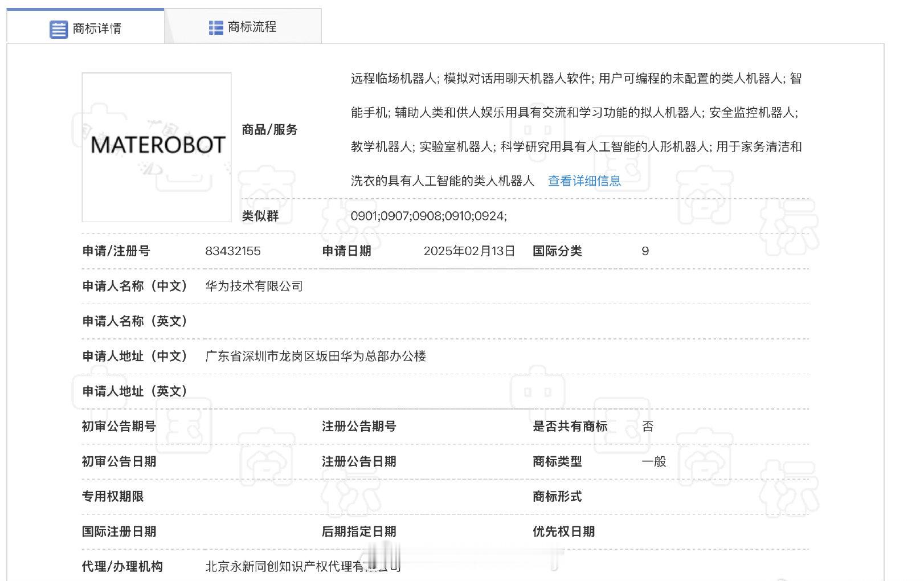Select the date 2025年02月13日
The height and width of the screenshot is (581, 924).
tap(469, 251)
